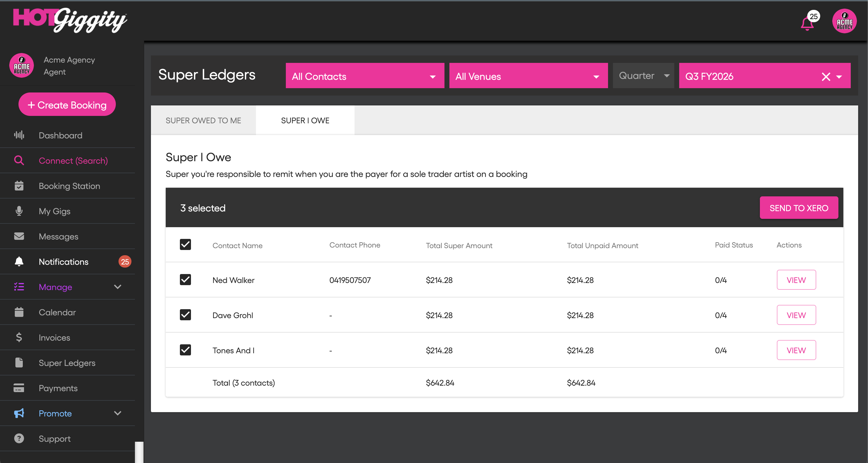Toggle the select-all header checkbox
The image size is (868, 463).
coord(185,245)
